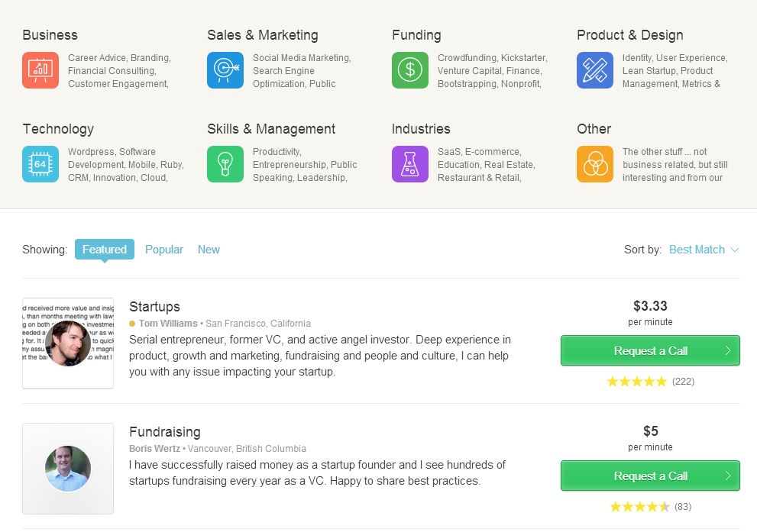Click the blue Sales & Marketing target icon
757x532 pixels.
[x=225, y=70]
